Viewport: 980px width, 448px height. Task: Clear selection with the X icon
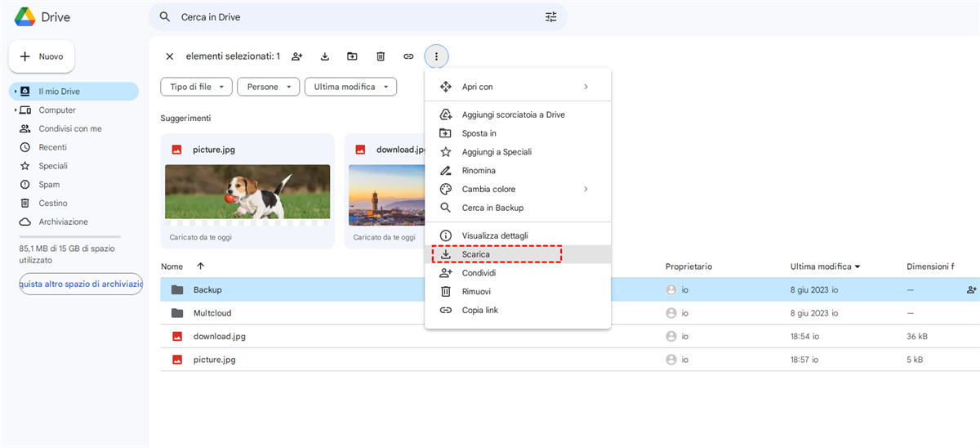point(170,56)
